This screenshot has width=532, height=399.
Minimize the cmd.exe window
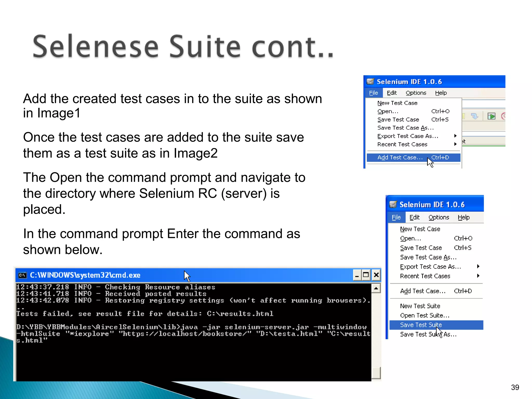pyautogui.click(x=357, y=275)
